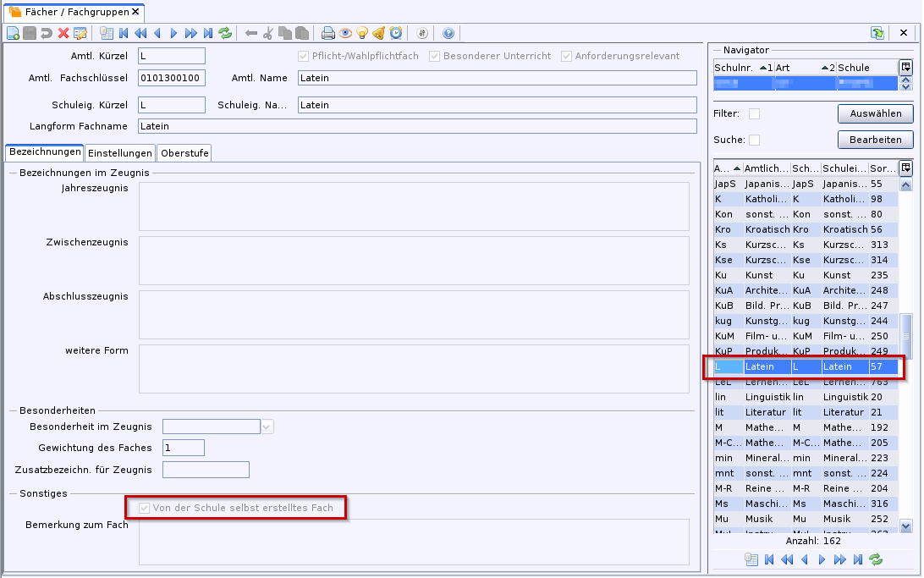Paste using the clipboard pages icon

point(302,33)
